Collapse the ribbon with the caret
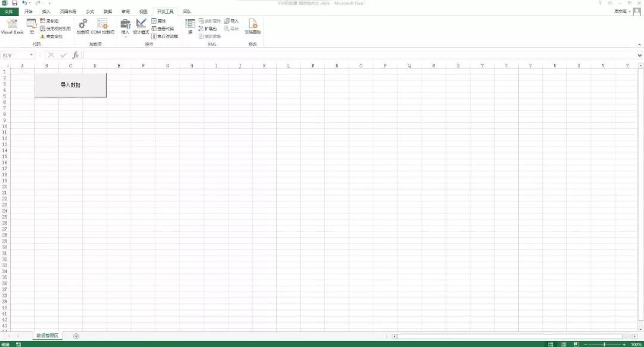 (639, 44)
